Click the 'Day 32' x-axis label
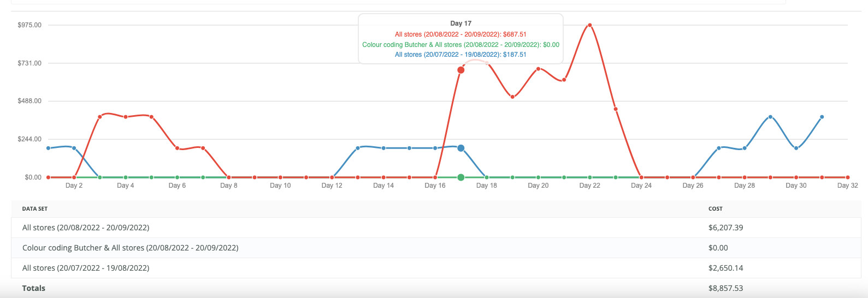Screen dimensions: 868x298 [848, 186]
